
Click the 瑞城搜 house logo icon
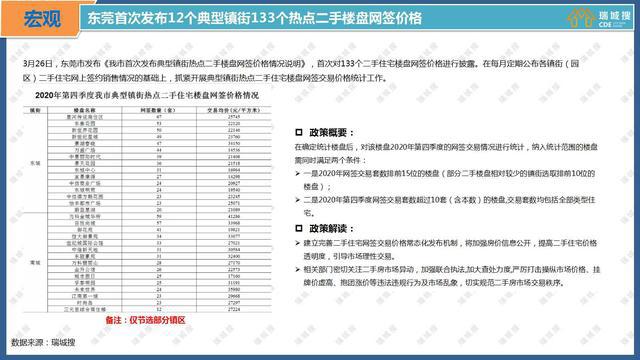[581, 18]
